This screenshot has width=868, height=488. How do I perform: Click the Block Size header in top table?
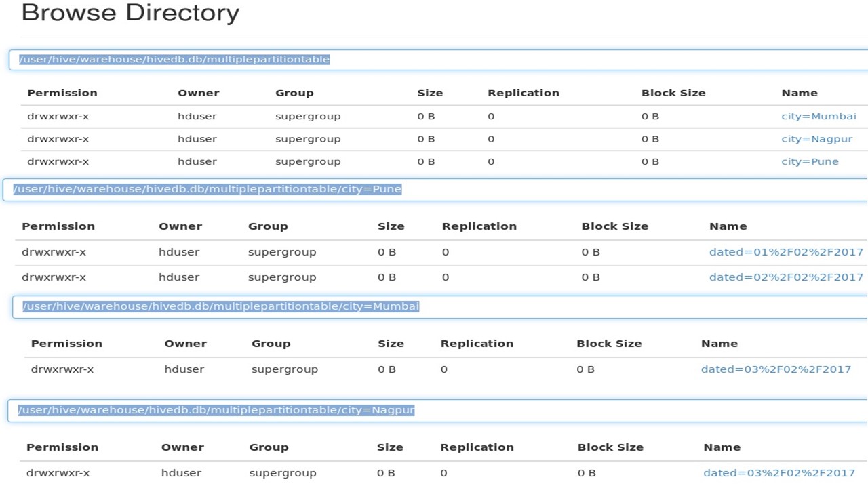point(673,93)
